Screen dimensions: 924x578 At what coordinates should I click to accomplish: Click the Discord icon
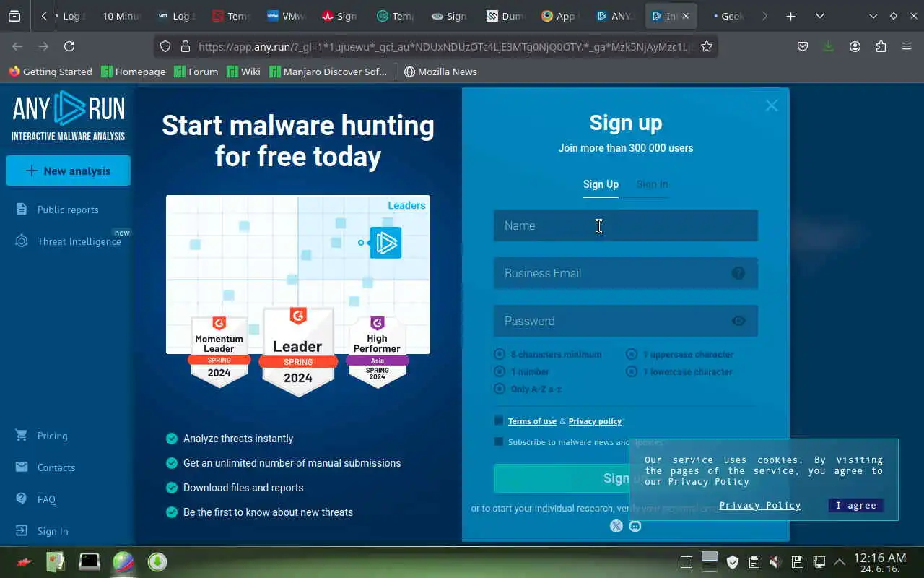(x=635, y=526)
